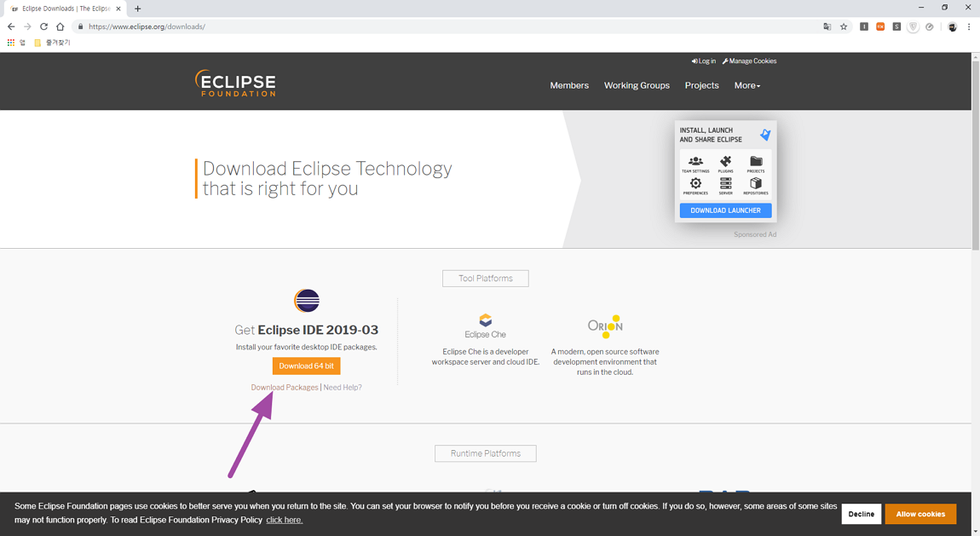Reload the Eclipse downloads page
Image resolution: width=980 pixels, height=536 pixels.
(x=43, y=26)
